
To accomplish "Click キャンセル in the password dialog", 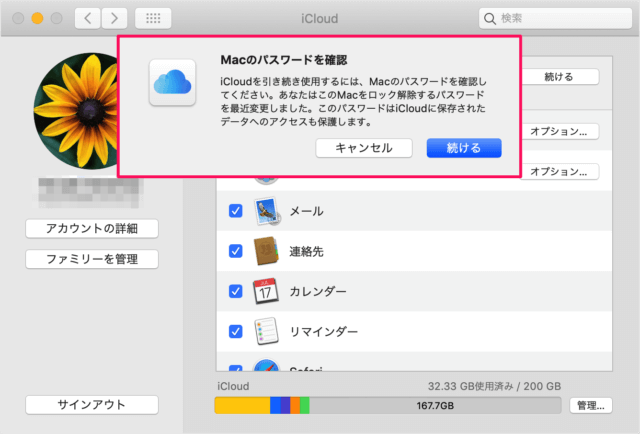I will pyautogui.click(x=364, y=148).
